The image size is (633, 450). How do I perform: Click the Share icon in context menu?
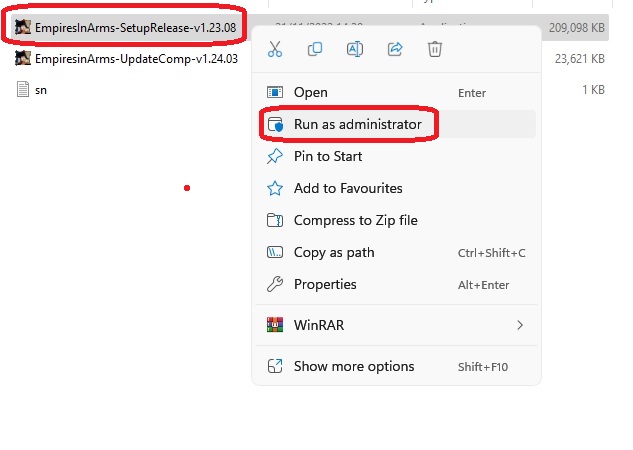point(395,49)
